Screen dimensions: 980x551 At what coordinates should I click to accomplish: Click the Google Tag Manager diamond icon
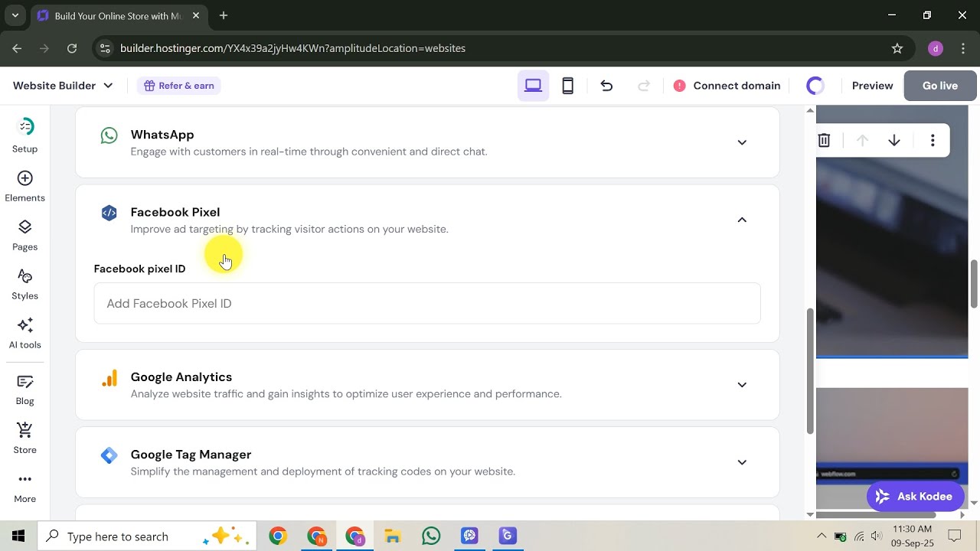coord(109,455)
